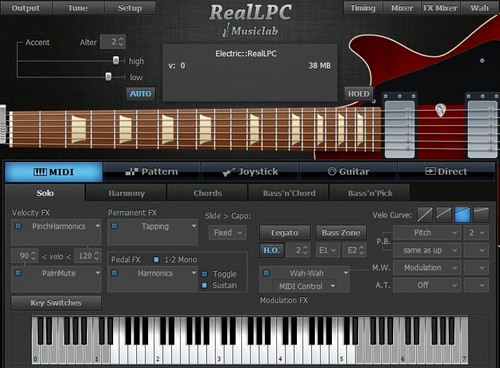Open M.W. Modulation dropdown
Viewport: 500px width, 368px height.
[427, 267]
